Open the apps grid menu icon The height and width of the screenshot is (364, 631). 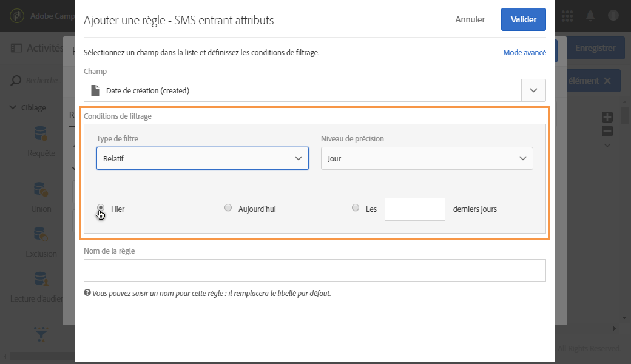pos(568,15)
